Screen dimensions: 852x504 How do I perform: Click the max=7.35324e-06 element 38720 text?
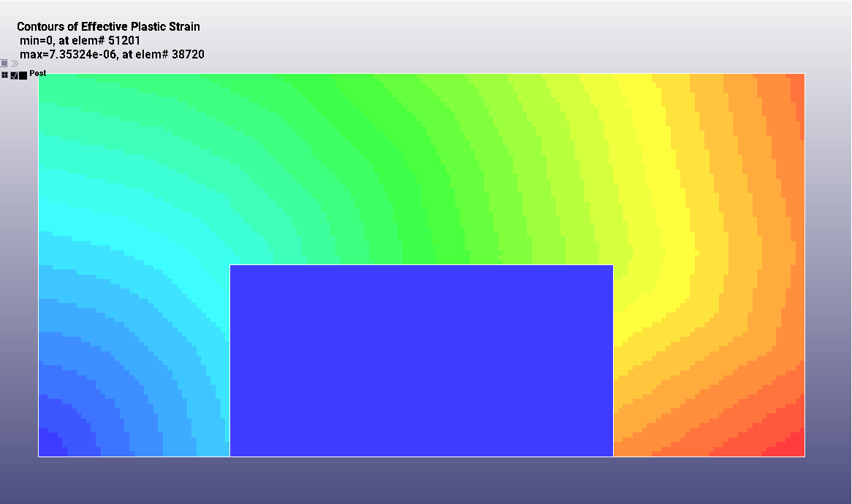click(112, 54)
